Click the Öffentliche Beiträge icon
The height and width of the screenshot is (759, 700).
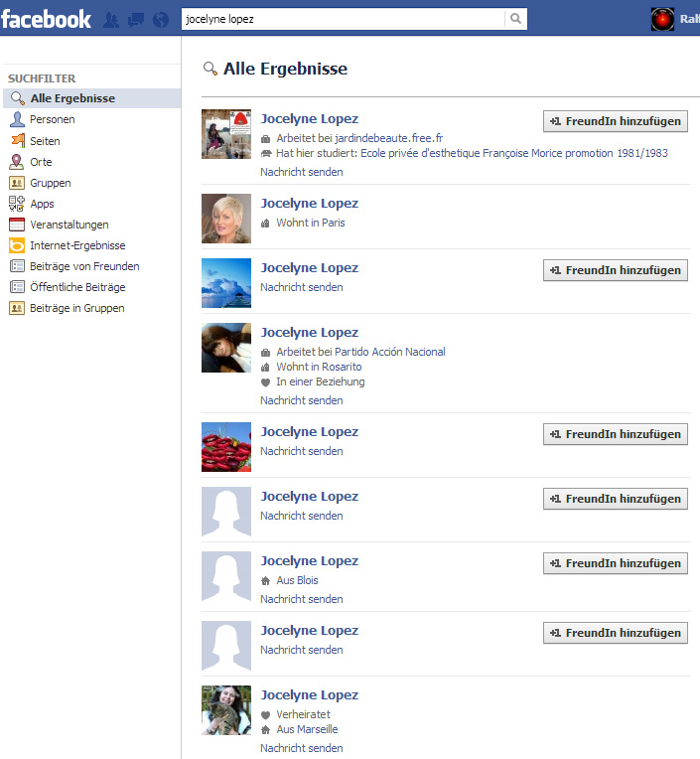17,287
